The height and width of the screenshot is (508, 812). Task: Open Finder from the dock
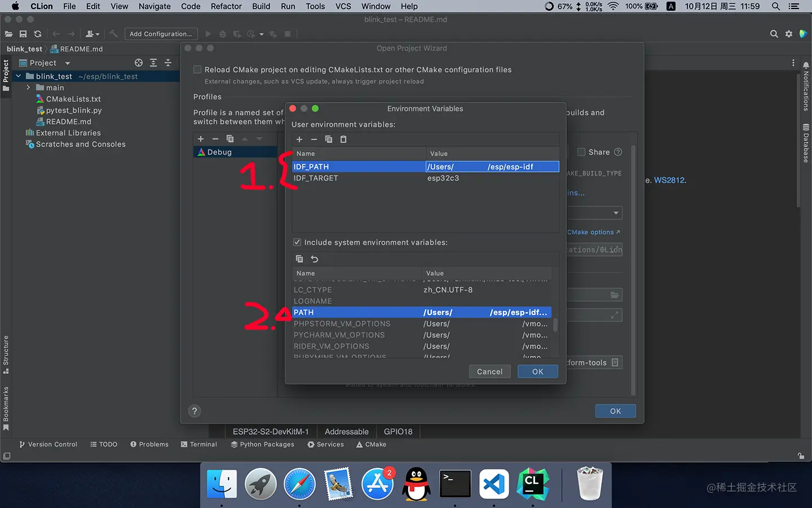pos(222,484)
